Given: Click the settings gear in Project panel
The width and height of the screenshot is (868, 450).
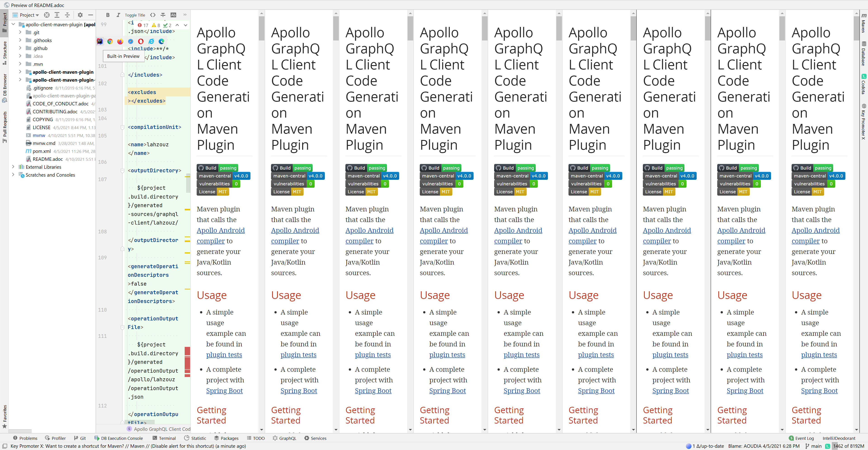Looking at the screenshot, I should pyautogui.click(x=80, y=15).
